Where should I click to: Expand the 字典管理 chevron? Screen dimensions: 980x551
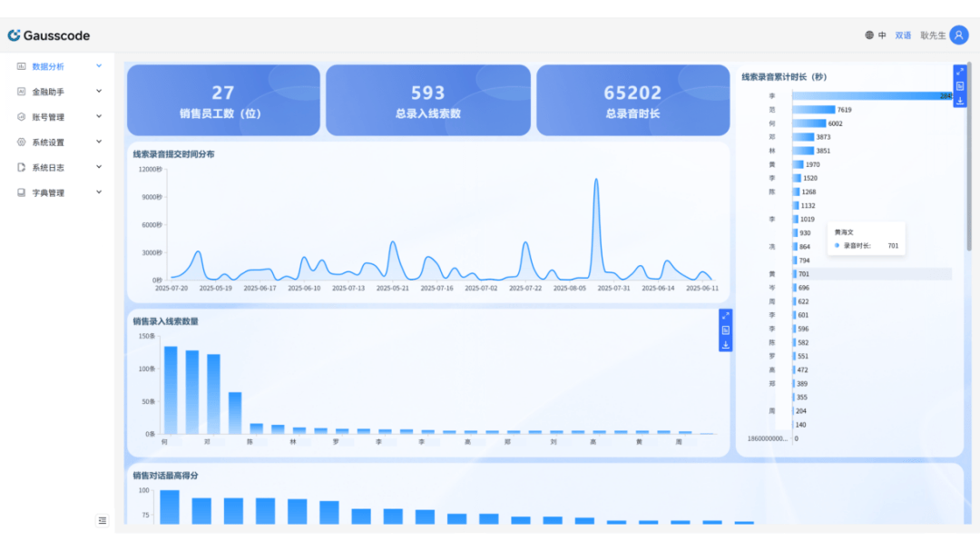tap(99, 192)
